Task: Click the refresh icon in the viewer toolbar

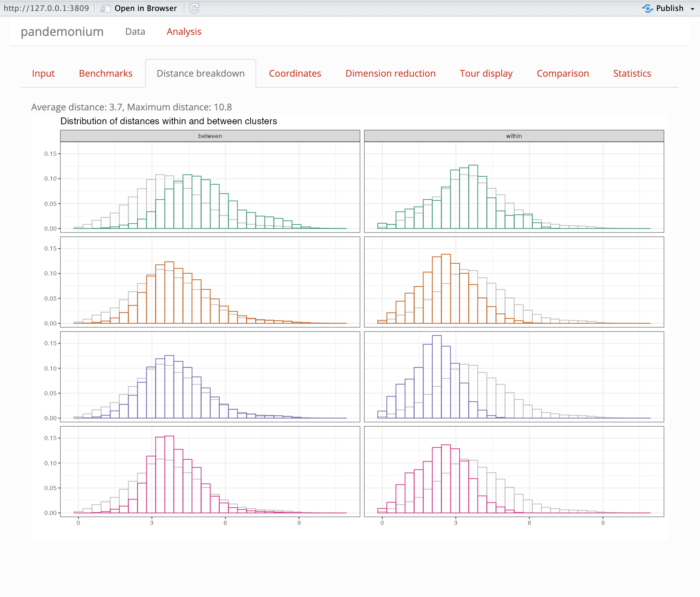Action: (x=194, y=8)
